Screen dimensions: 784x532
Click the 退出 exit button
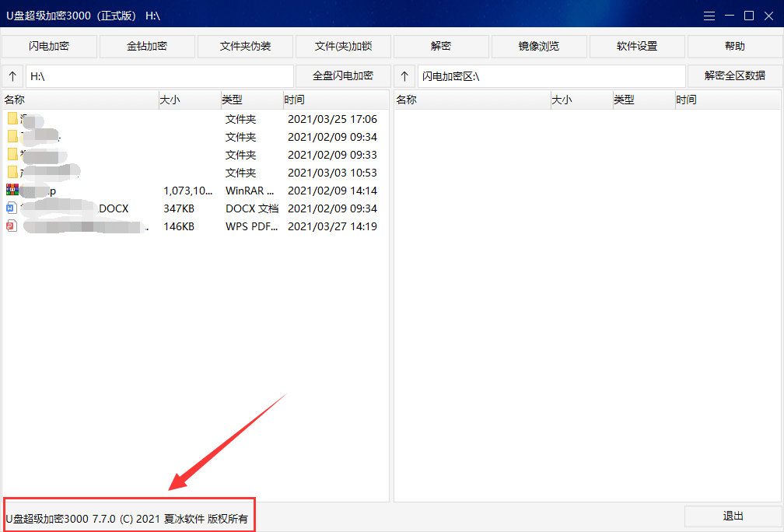(x=733, y=516)
